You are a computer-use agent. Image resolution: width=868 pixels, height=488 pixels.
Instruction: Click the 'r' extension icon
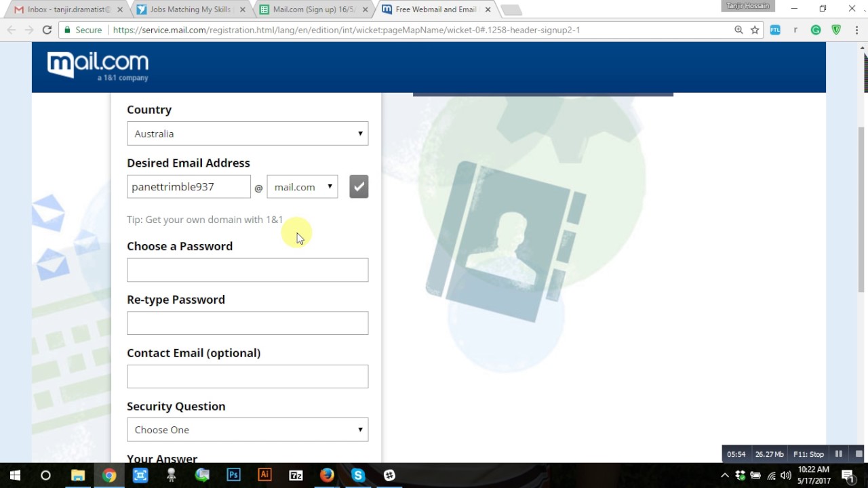point(795,30)
